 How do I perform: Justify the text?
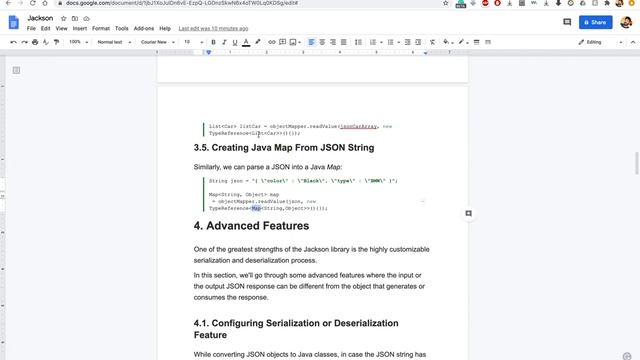point(344,42)
